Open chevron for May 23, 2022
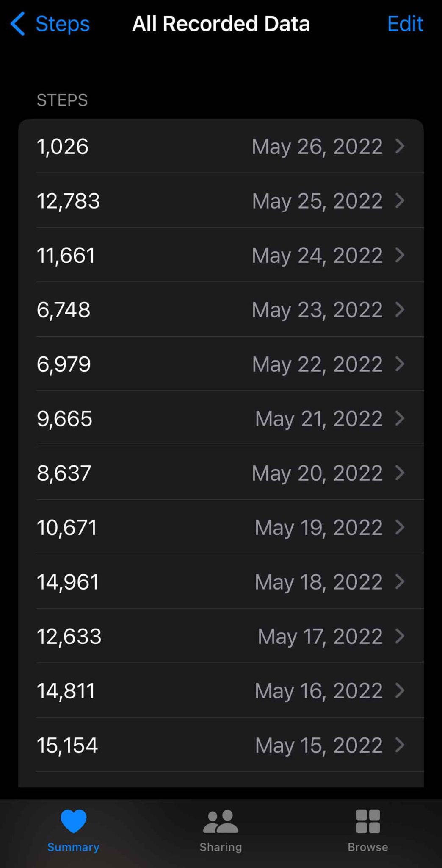This screenshot has height=868, width=442. click(x=400, y=309)
